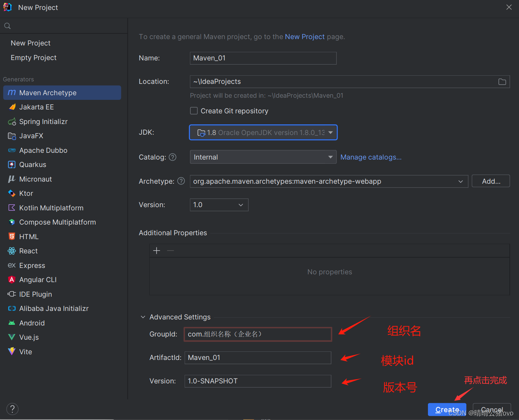519x420 pixels.
Task: Choose the Jakarta EE generator icon
Action: [x=12, y=107]
